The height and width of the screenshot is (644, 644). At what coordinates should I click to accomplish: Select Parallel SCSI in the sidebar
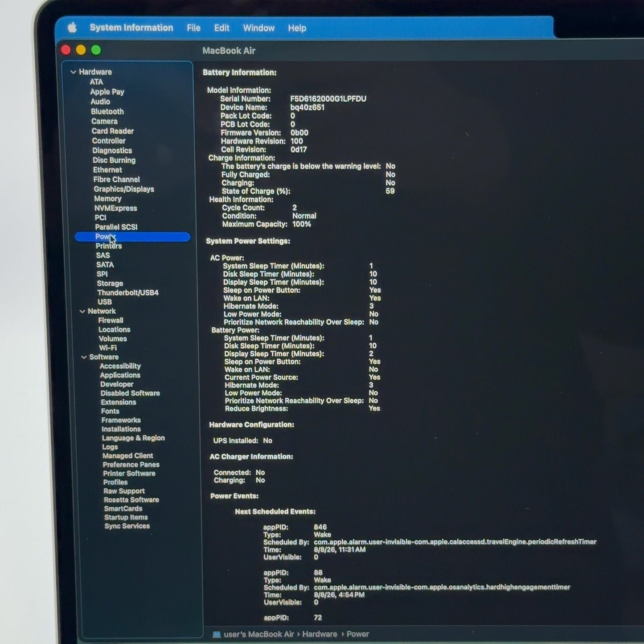pos(116,227)
